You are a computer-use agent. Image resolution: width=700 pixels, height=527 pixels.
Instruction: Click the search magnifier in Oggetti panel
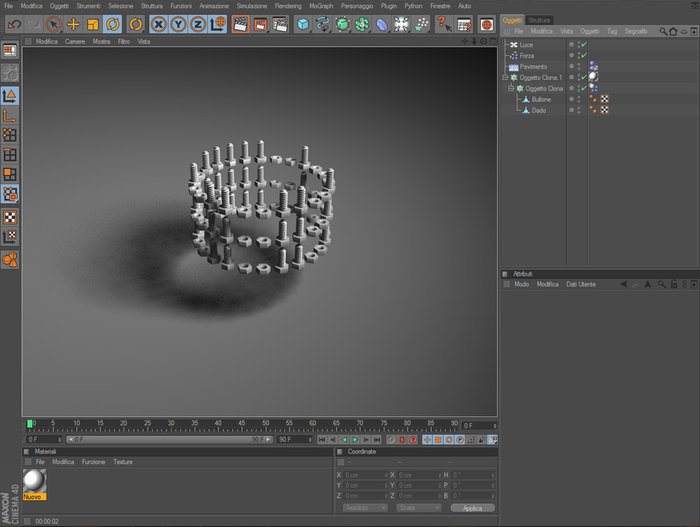coord(663,32)
